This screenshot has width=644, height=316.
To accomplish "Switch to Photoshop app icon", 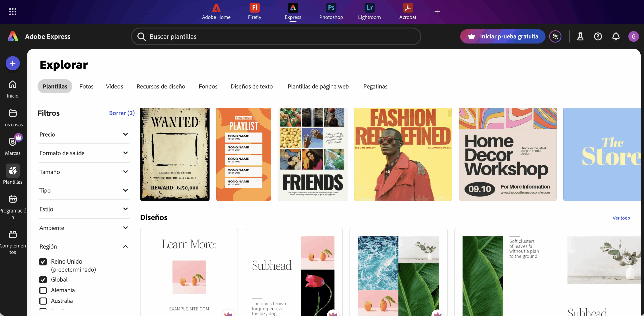I will pyautogui.click(x=331, y=8).
